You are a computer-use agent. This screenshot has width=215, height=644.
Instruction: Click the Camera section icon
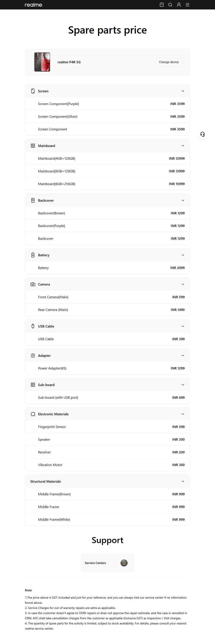tap(33, 284)
